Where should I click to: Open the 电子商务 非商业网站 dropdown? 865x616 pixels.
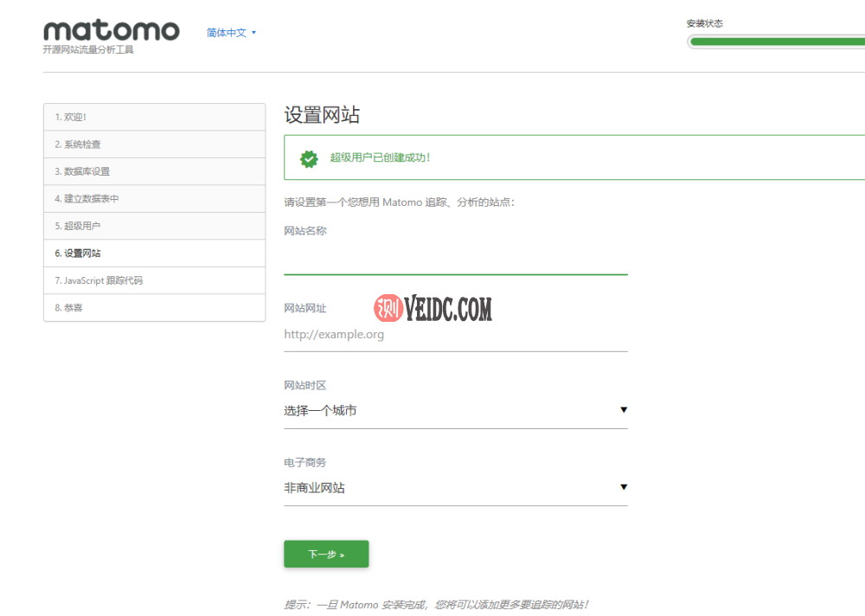(456, 488)
